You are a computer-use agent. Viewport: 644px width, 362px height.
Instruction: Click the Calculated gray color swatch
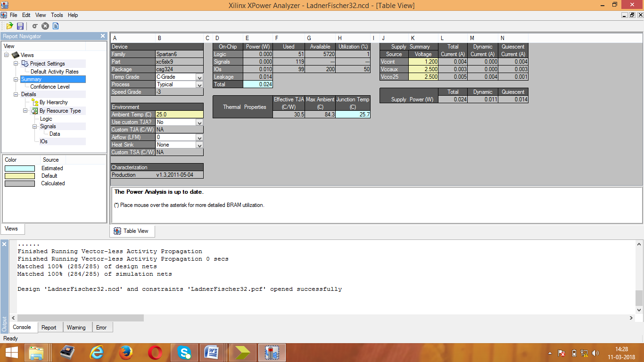20,183
